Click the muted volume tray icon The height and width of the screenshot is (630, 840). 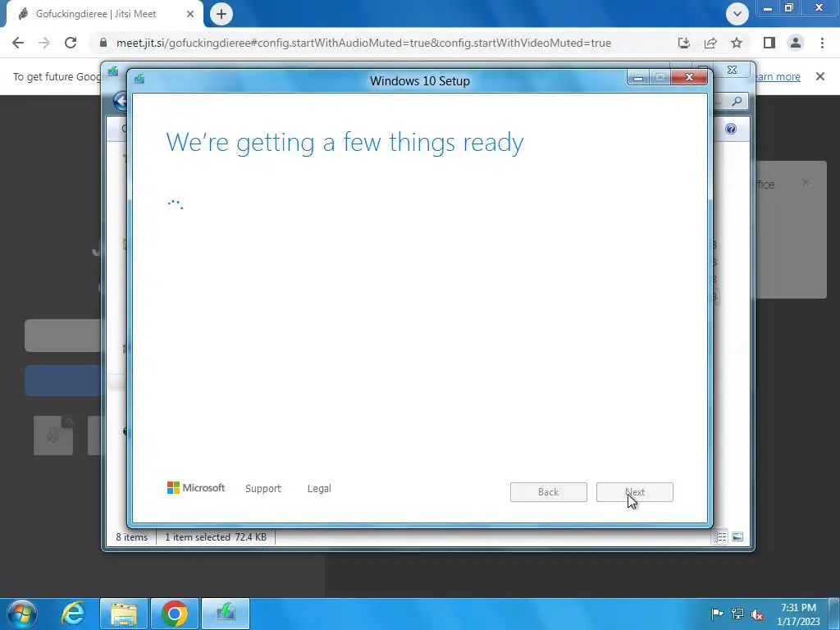pyautogui.click(x=757, y=614)
